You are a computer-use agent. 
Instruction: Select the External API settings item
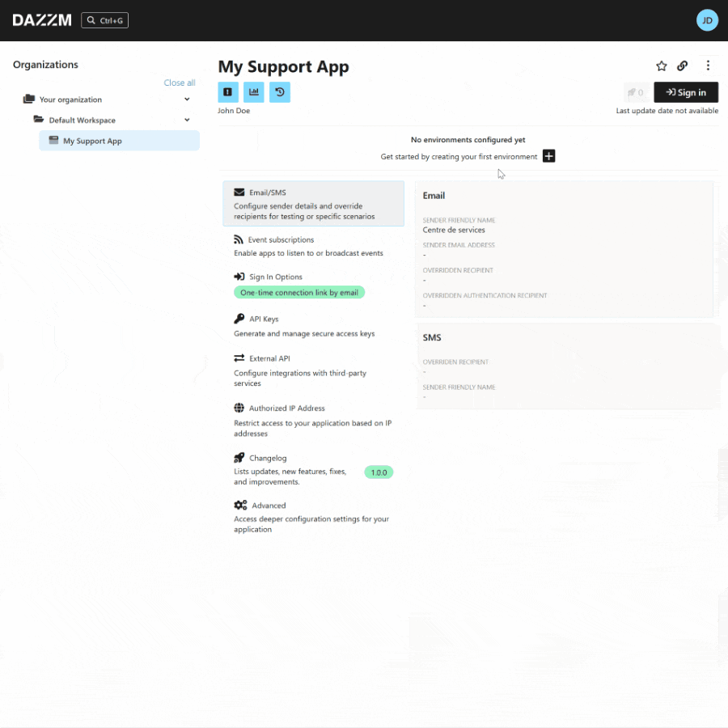click(269, 358)
